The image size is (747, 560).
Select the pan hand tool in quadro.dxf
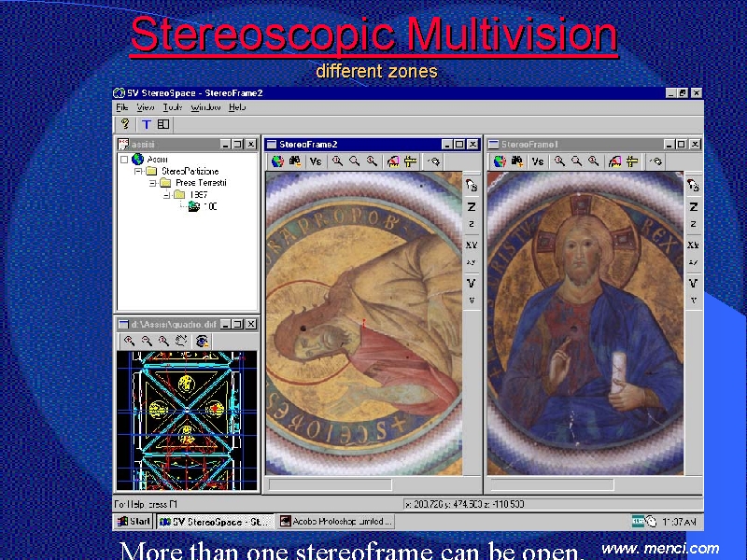[181, 341]
